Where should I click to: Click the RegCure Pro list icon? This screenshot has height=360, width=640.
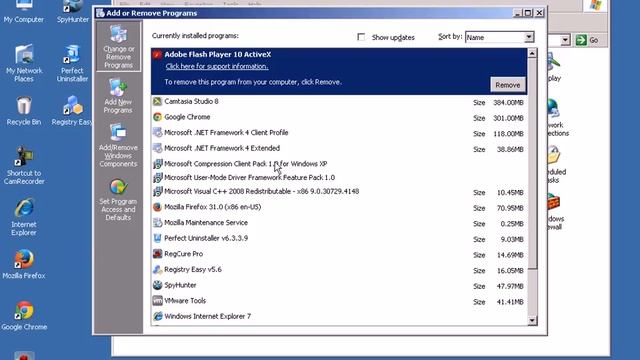point(158,254)
